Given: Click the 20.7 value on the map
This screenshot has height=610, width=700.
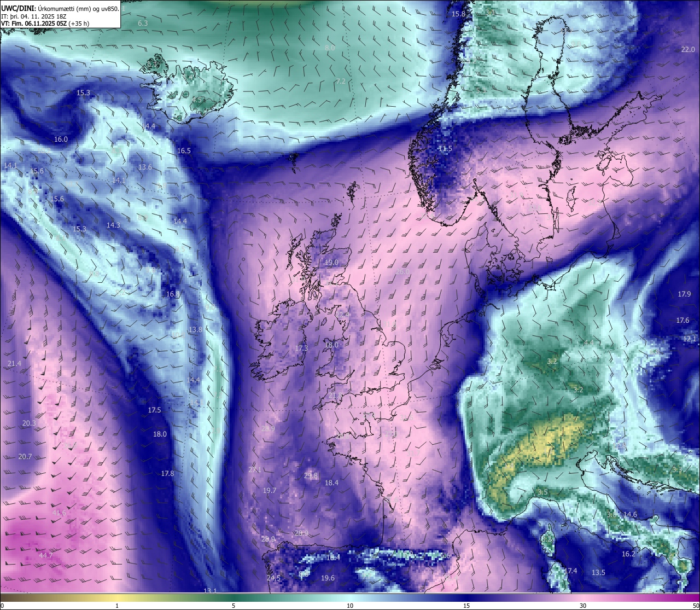Looking at the screenshot, I should click(25, 456).
